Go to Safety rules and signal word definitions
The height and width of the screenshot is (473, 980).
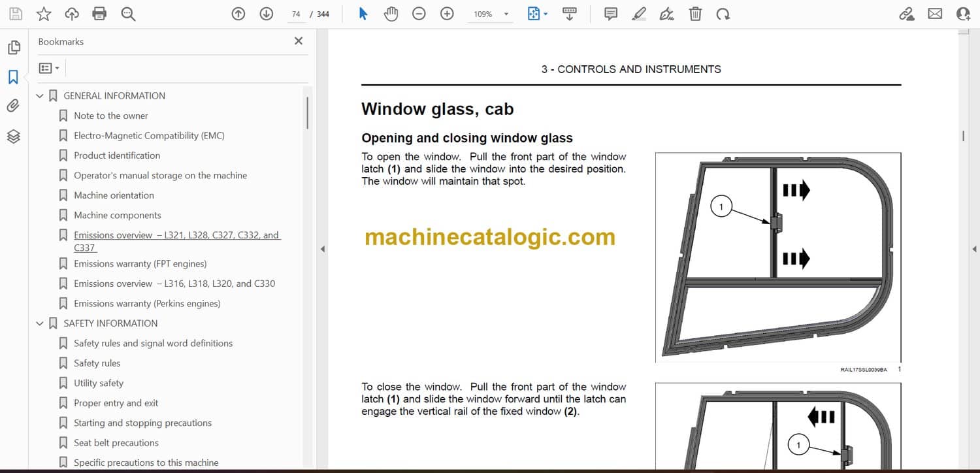[x=154, y=343]
